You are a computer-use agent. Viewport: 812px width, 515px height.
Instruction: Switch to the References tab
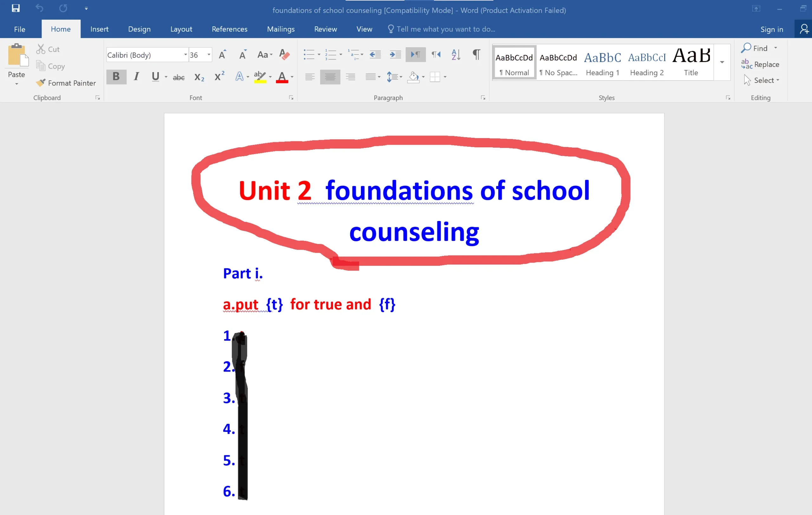[229, 29]
